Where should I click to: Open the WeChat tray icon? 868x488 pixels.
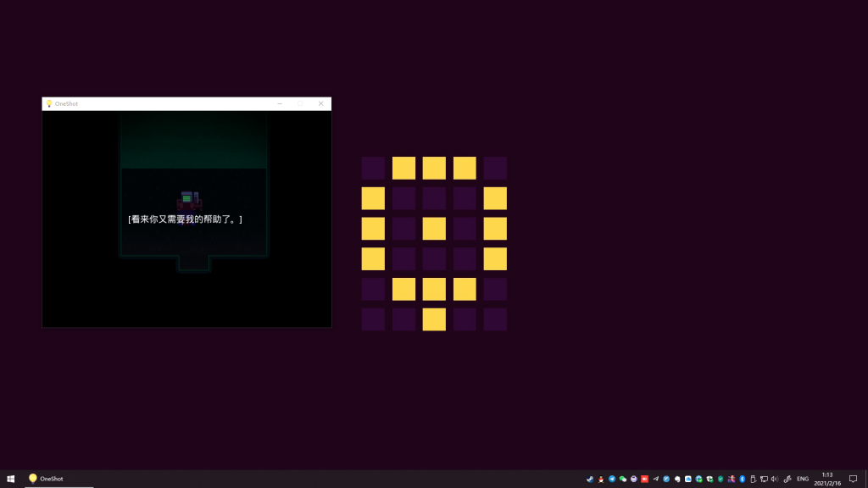[x=623, y=480]
